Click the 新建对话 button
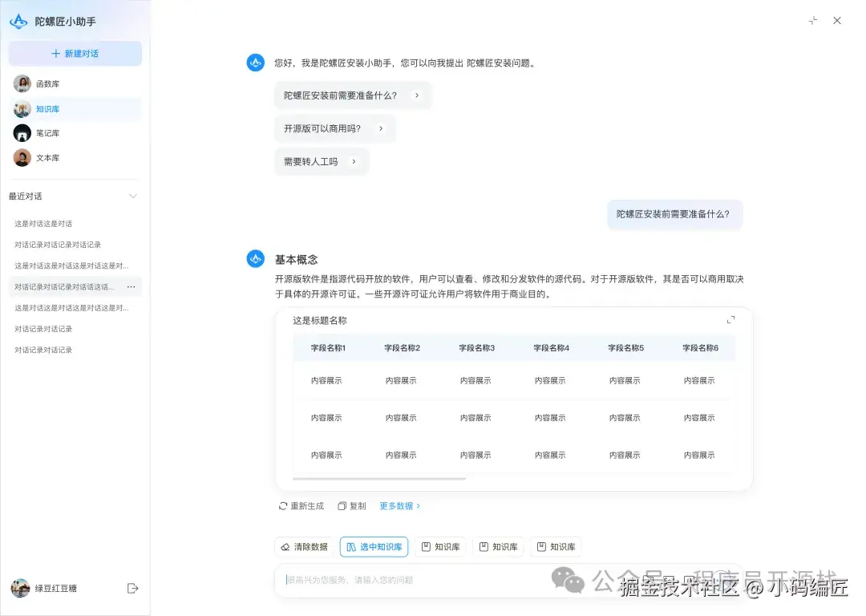 [75, 53]
